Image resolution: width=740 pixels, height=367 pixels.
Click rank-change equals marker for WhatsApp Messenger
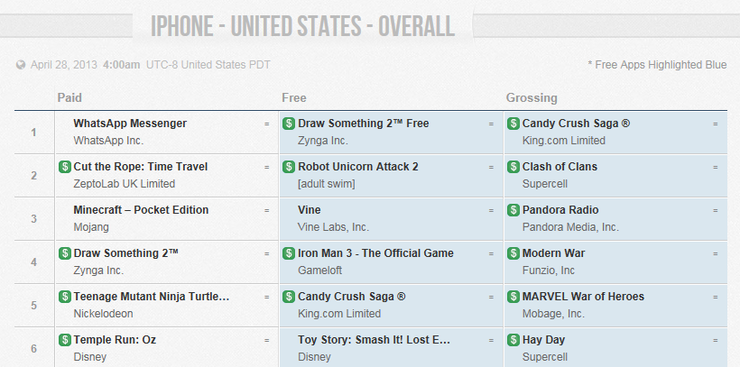click(267, 124)
